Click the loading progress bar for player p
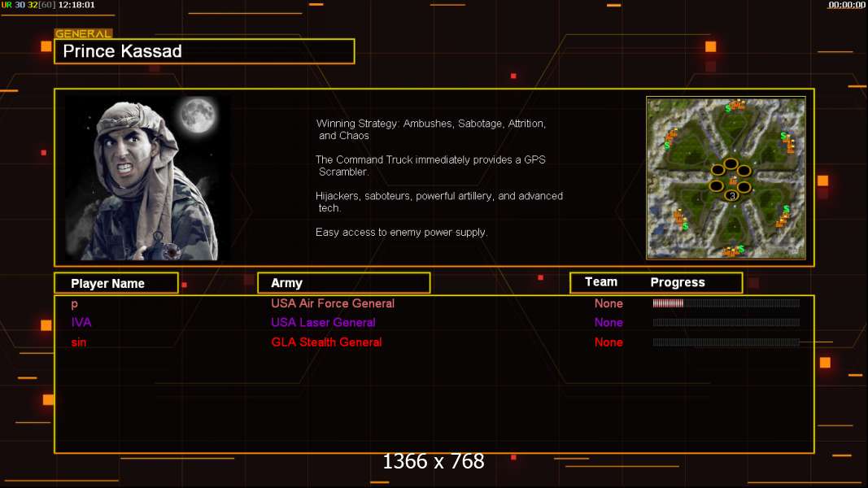The image size is (868, 488). coord(726,303)
